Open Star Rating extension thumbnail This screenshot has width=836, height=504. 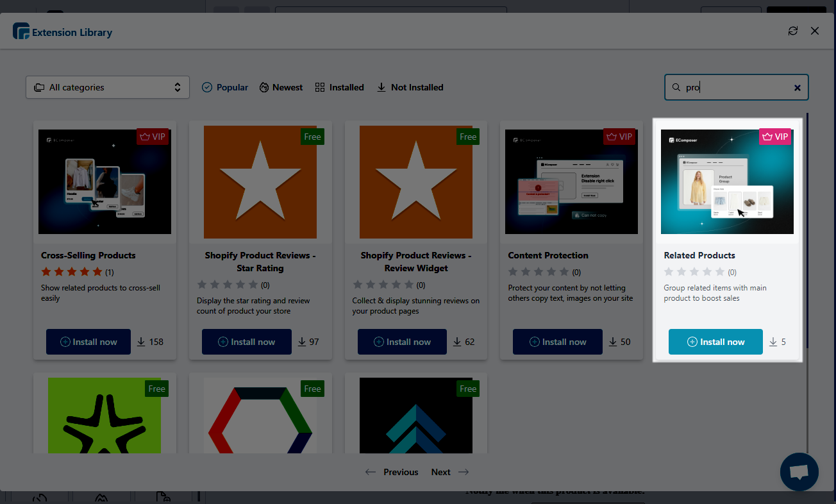(260, 181)
